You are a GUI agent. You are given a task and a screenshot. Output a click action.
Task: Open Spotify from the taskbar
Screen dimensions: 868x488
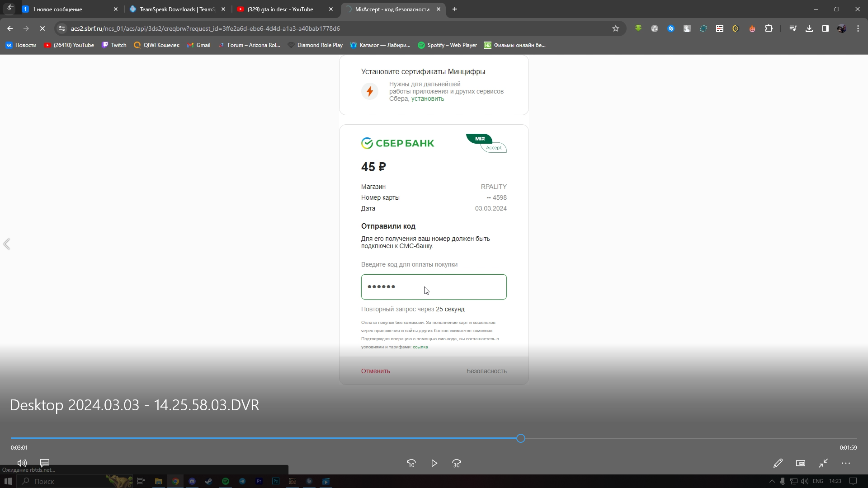tap(225, 481)
